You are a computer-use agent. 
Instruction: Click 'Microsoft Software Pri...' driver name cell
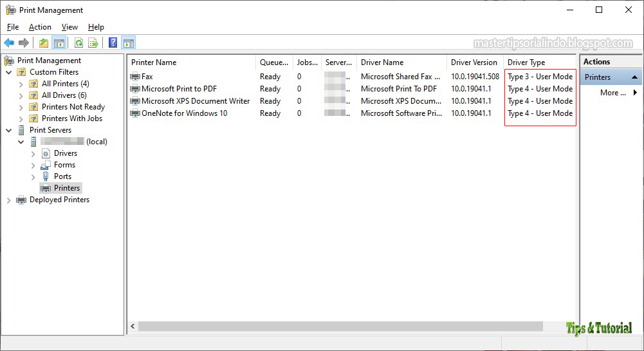(401, 113)
